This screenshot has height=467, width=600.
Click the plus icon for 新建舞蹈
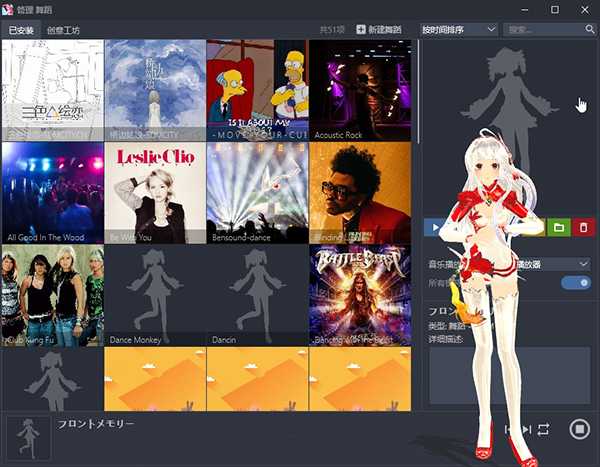click(x=361, y=30)
